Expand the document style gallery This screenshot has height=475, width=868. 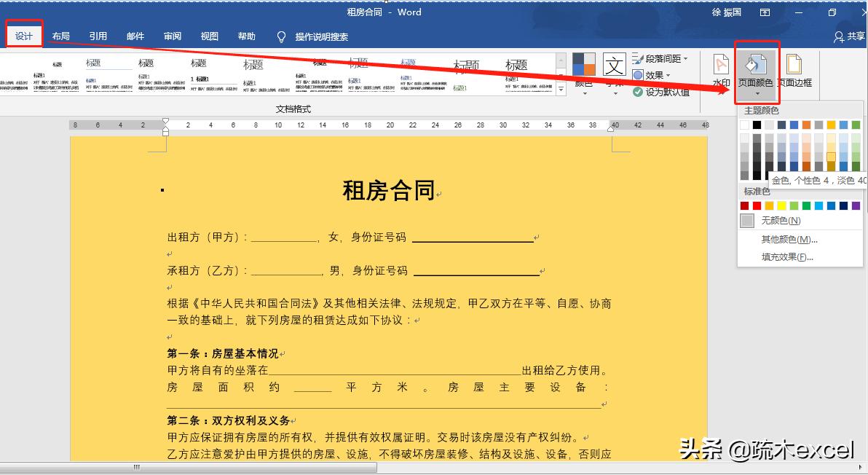tap(560, 89)
